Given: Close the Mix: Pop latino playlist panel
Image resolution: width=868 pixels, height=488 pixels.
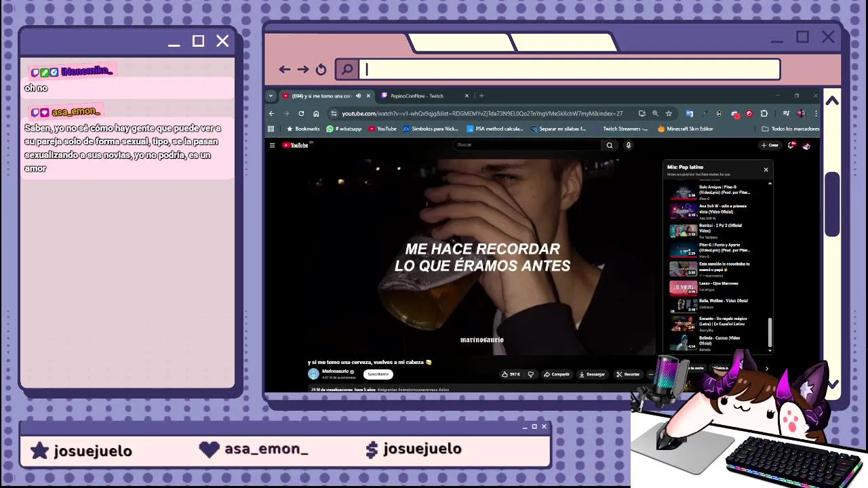Looking at the screenshot, I should click(x=766, y=169).
